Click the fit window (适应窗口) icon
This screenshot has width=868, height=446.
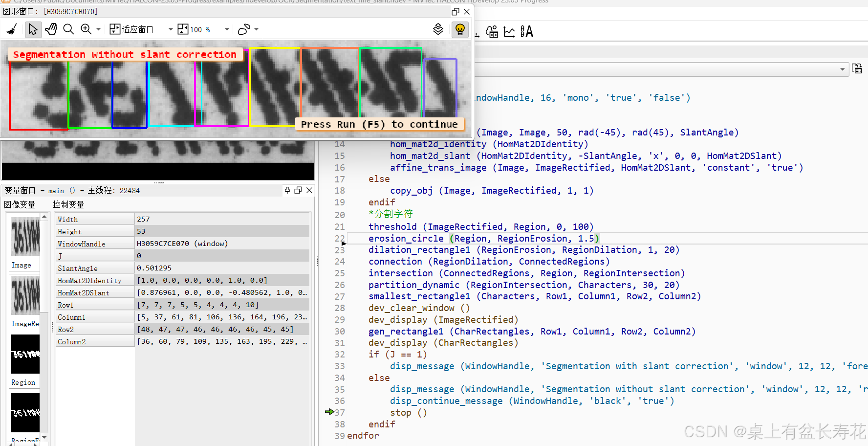point(115,30)
